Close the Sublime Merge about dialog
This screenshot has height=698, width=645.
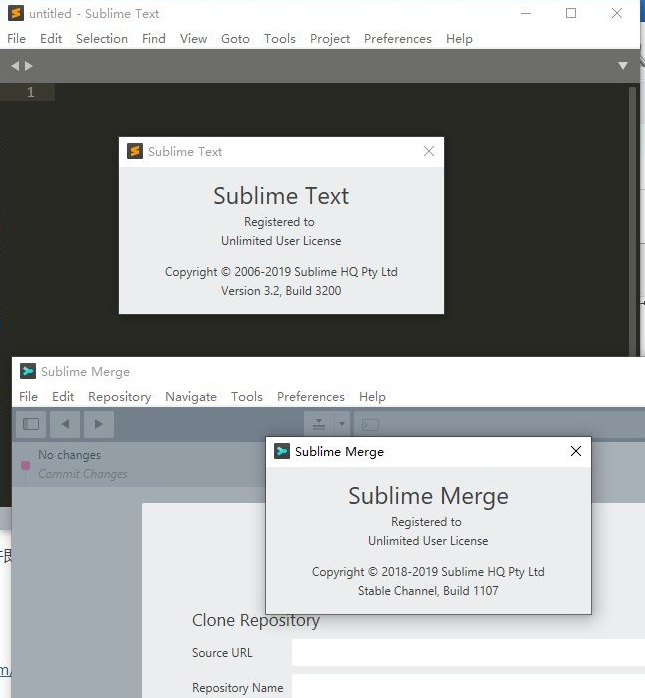[x=575, y=451]
